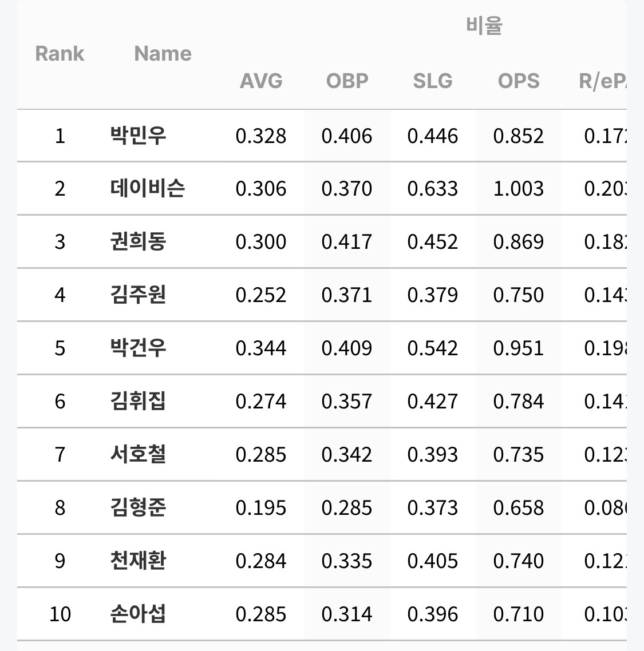Click the 비율 group header
The height and width of the screenshot is (651, 644).
point(484,26)
